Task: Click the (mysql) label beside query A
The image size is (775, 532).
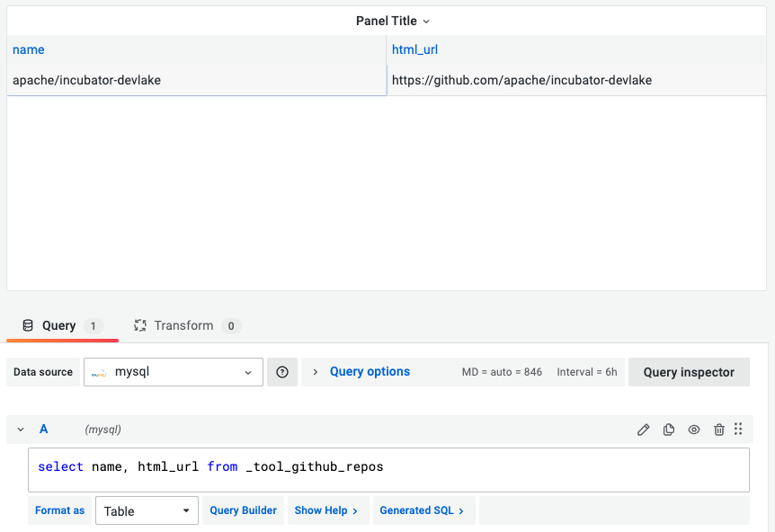Action: click(102, 430)
